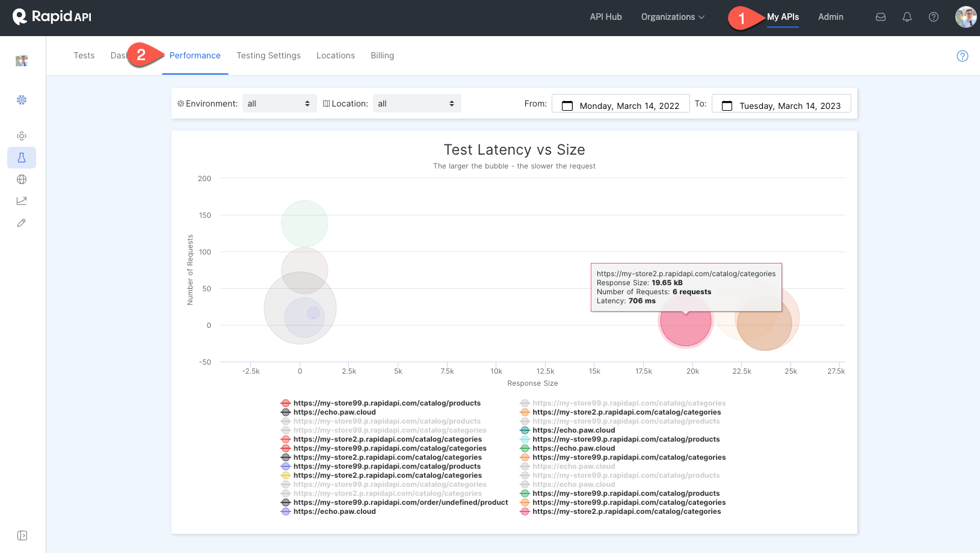Enable greyed-out my-store2 catalog/categories legend entry

pyautogui.click(x=381, y=493)
